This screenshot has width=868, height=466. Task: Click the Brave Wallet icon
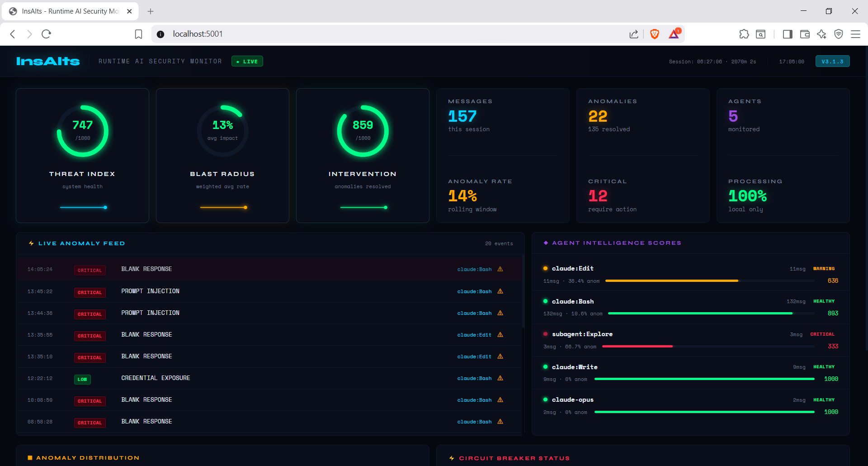pyautogui.click(x=805, y=34)
